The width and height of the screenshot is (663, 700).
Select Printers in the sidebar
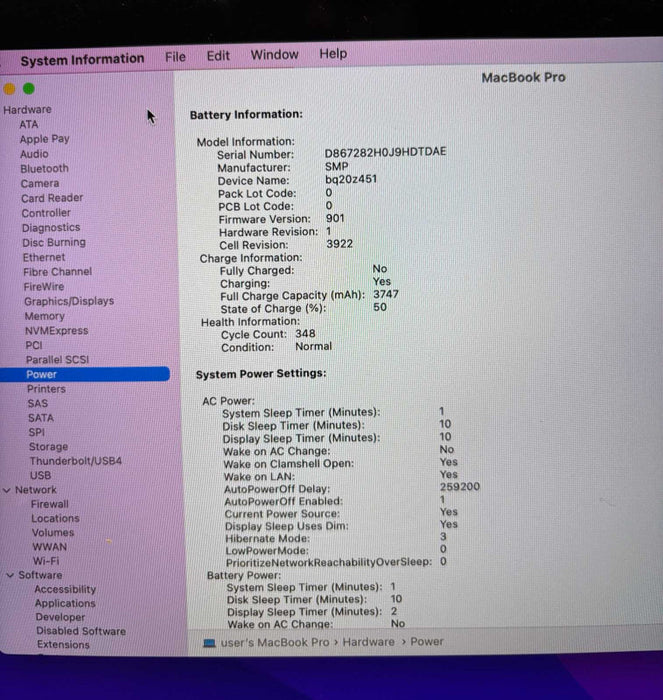click(x=46, y=389)
